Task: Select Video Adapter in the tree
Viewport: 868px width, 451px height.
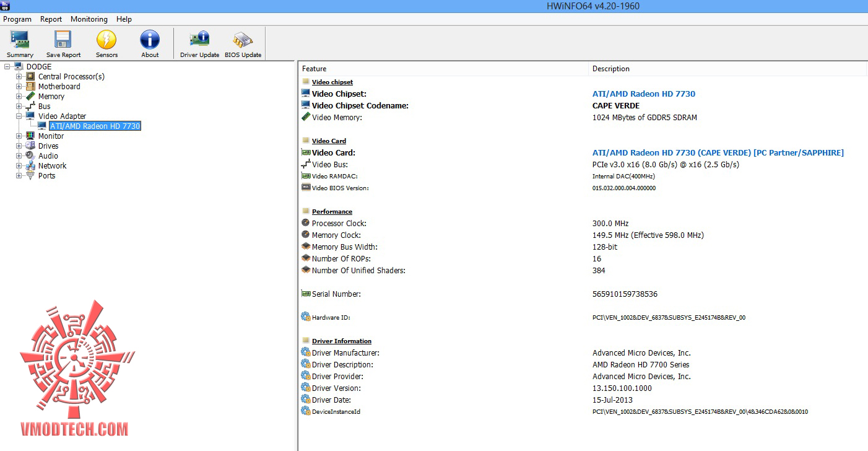Action: pyautogui.click(x=63, y=116)
